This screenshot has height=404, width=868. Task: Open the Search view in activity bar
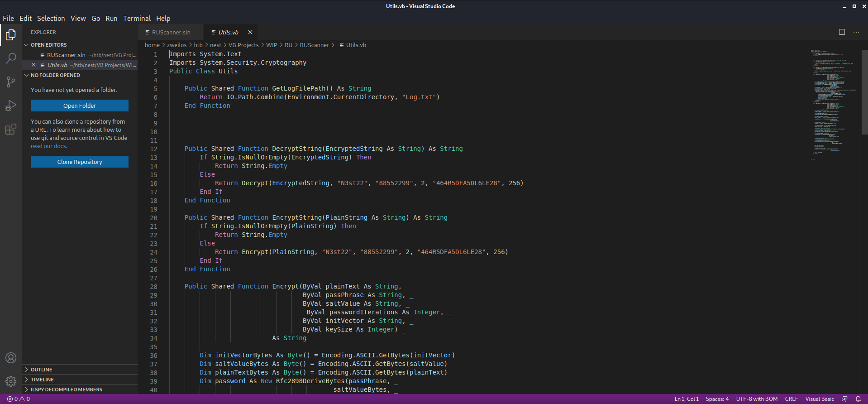click(11, 58)
